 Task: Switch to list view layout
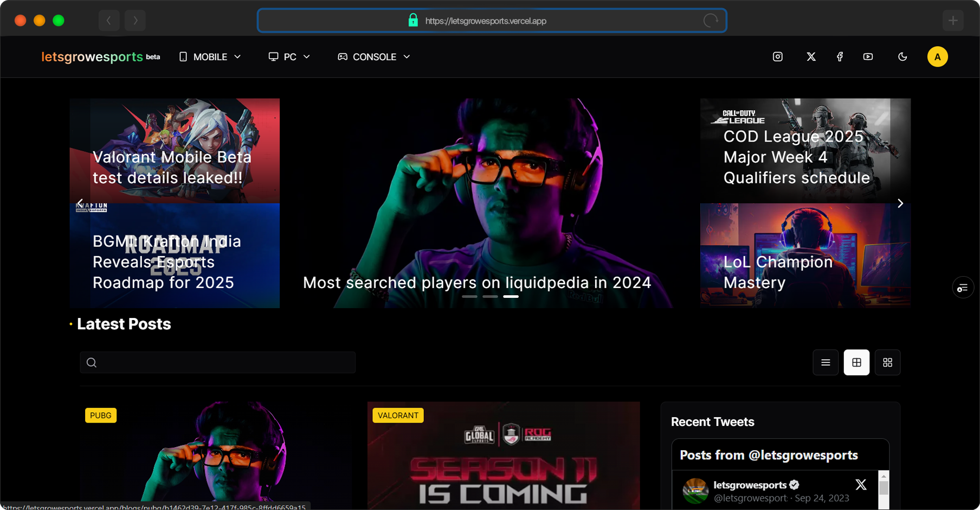click(x=826, y=362)
